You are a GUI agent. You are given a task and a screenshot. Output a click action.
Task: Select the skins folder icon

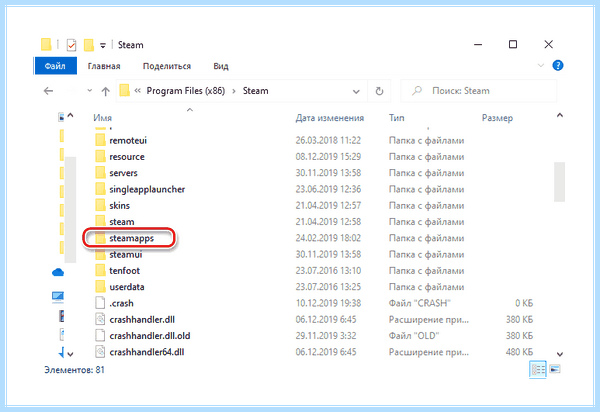[x=100, y=205]
